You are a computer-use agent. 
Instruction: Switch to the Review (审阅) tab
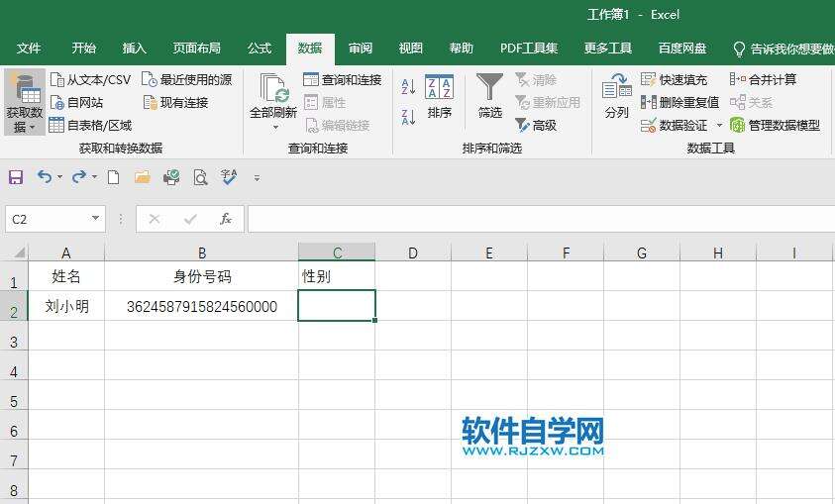361,48
